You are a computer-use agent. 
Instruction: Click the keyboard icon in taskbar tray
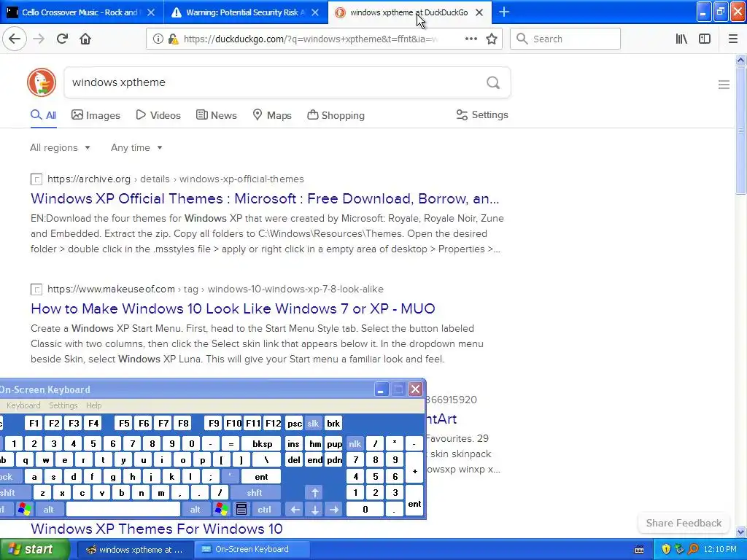coord(639,550)
